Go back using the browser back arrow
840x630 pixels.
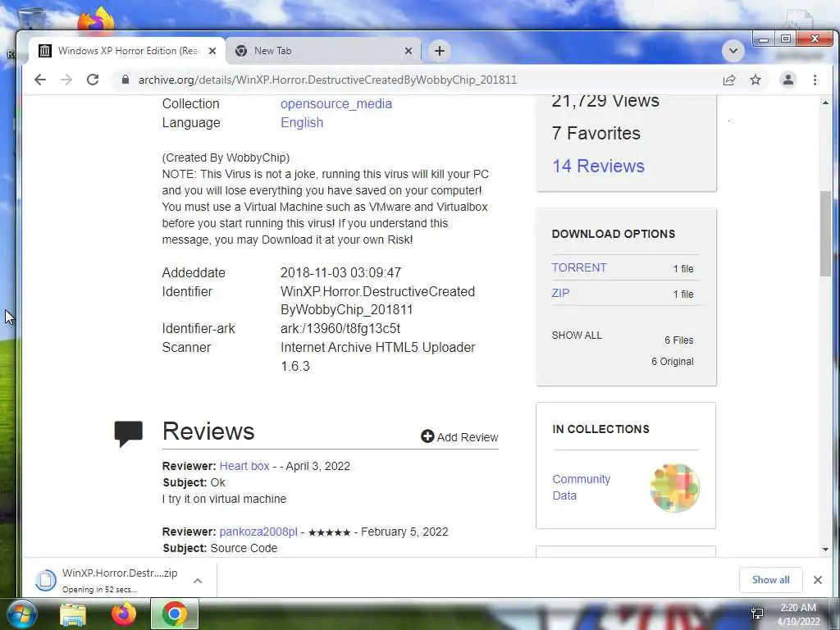[x=40, y=80]
